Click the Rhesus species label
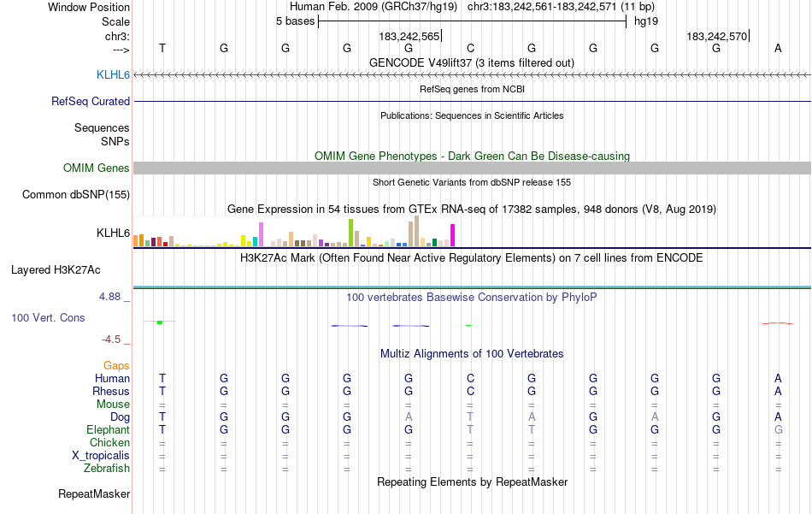812x514 pixels. [111, 391]
